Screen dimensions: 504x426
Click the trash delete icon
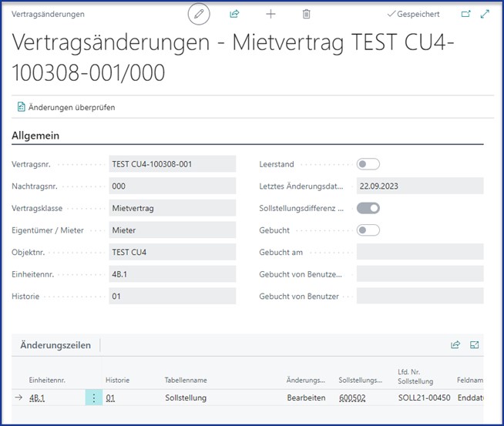pyautogui.click(x=306, y=14)
